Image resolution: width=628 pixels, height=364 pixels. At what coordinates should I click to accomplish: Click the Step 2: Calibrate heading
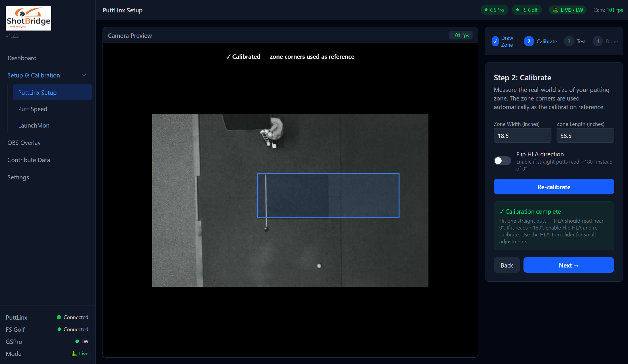tap(522, 78)
